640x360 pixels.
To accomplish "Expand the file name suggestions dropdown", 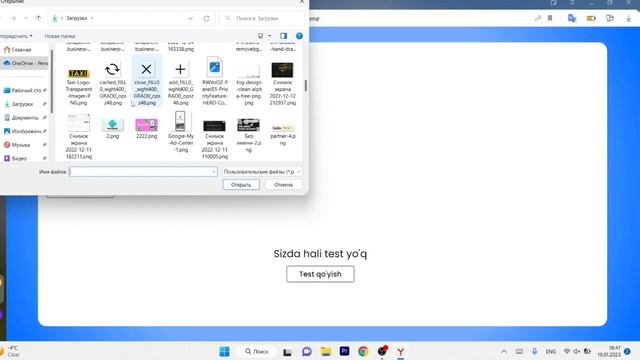I will (213, 172).
